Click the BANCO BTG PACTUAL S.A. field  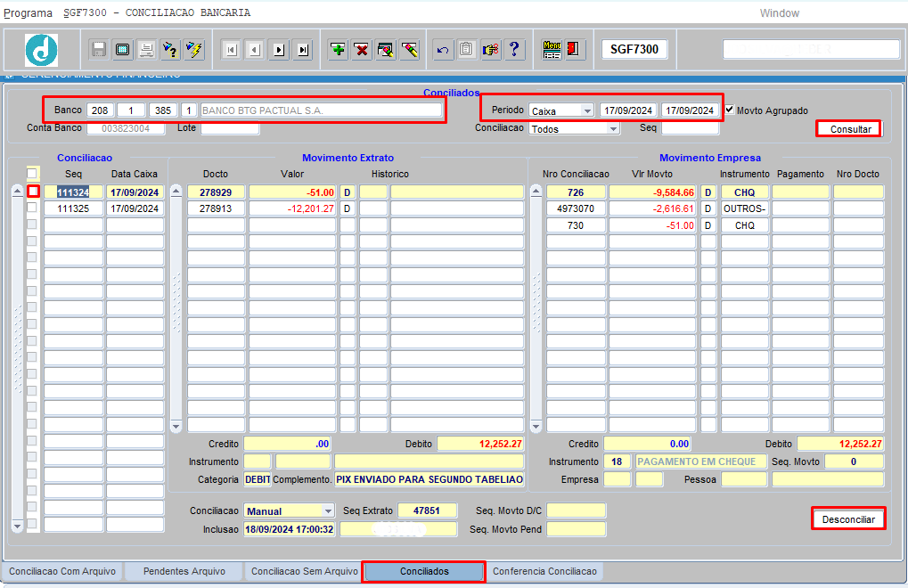click(x=321, y=110)
